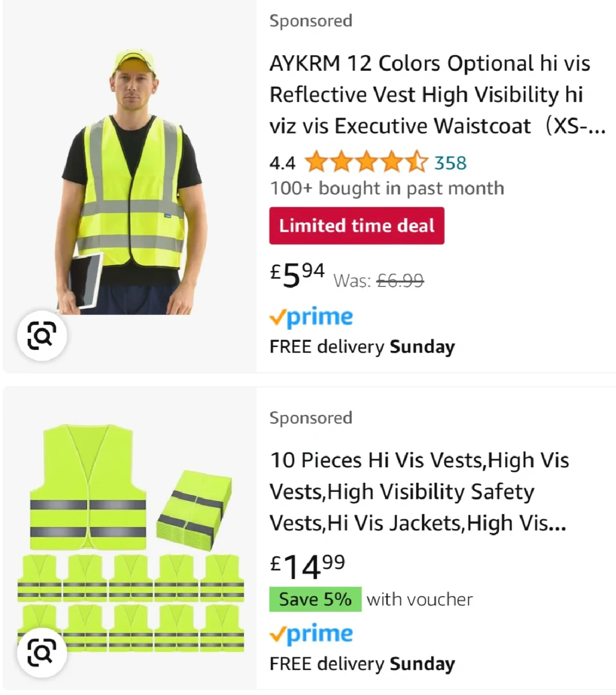
Task: Open 10 Pieces Hi Vis Vests product image
Action: click(x=131, y=538)
